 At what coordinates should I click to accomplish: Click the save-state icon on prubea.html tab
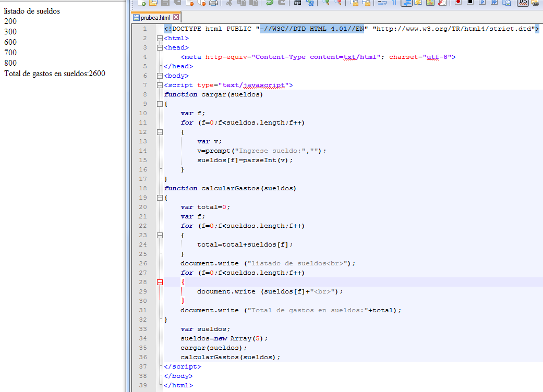coord(136,17)
